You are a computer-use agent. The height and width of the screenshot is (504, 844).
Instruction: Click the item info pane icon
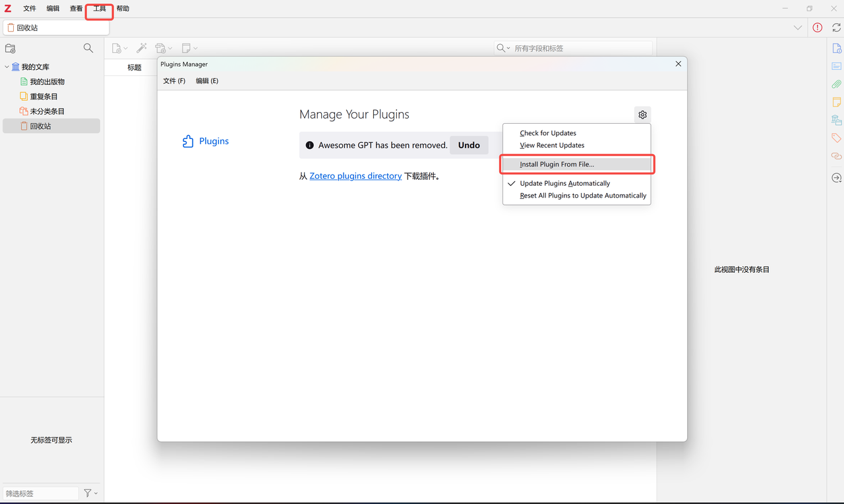(836, 48)
